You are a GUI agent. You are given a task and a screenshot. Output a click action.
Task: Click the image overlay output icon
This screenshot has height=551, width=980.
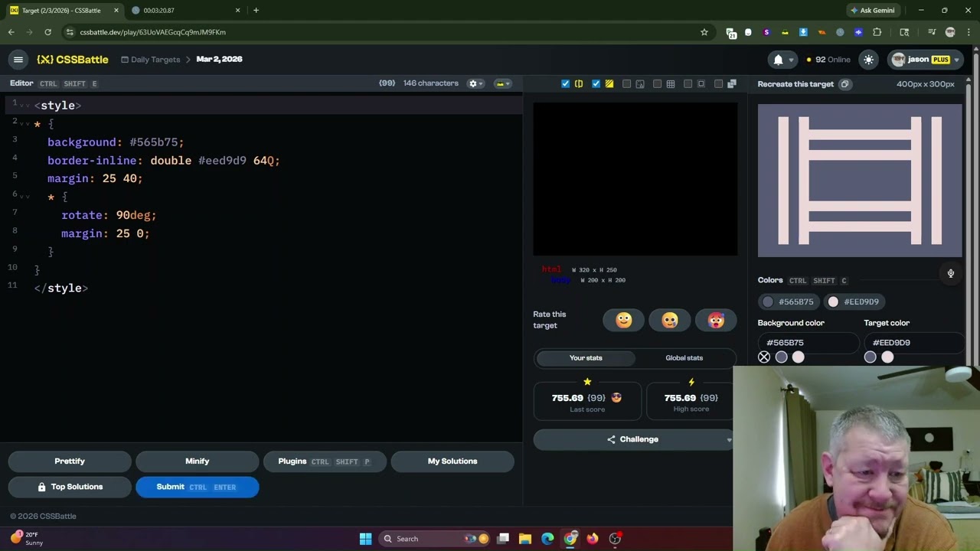click(x=640, y=84)
